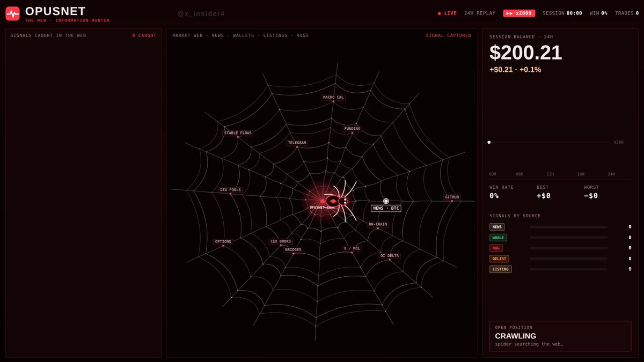This screenshot has width=644, height=362.
Task: Click the balance chart starting point marker
Action: (489, 142)
